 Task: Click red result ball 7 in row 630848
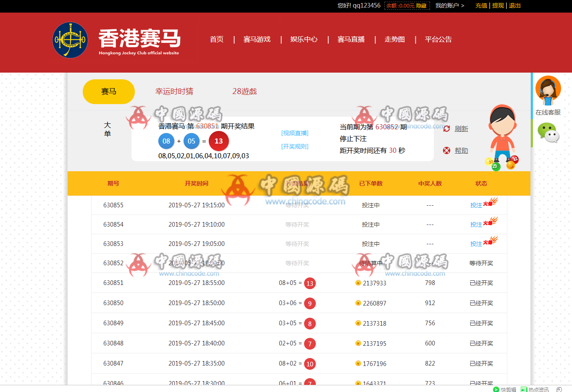point(310,344)
